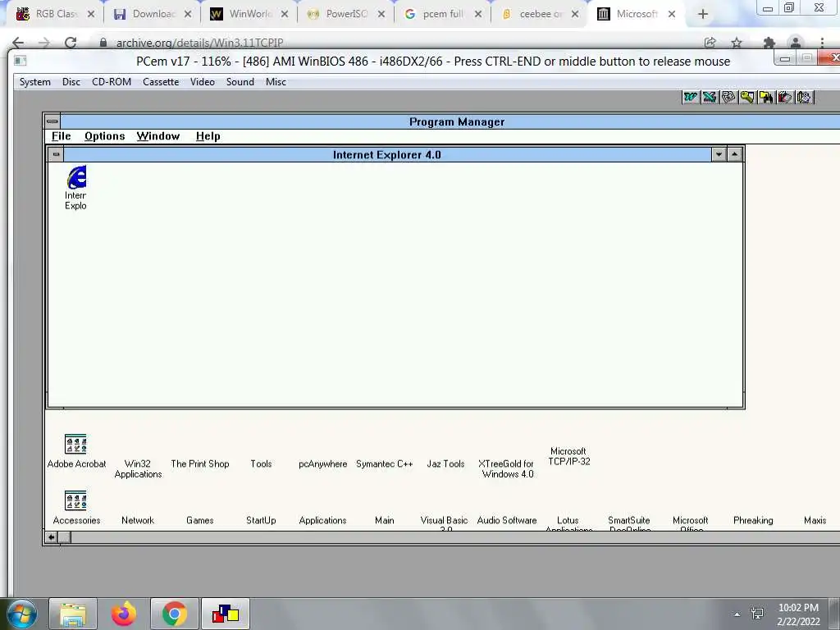Viewport: 840px width, 630px height.
Task: Open Program Manager's Help menu
Action: (208, 136)
